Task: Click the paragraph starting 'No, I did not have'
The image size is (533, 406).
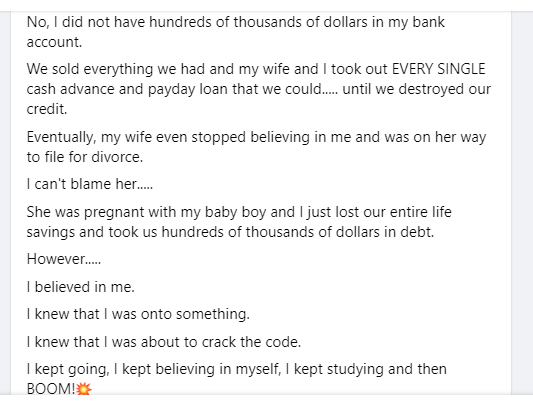Action: tap(236, 32)
